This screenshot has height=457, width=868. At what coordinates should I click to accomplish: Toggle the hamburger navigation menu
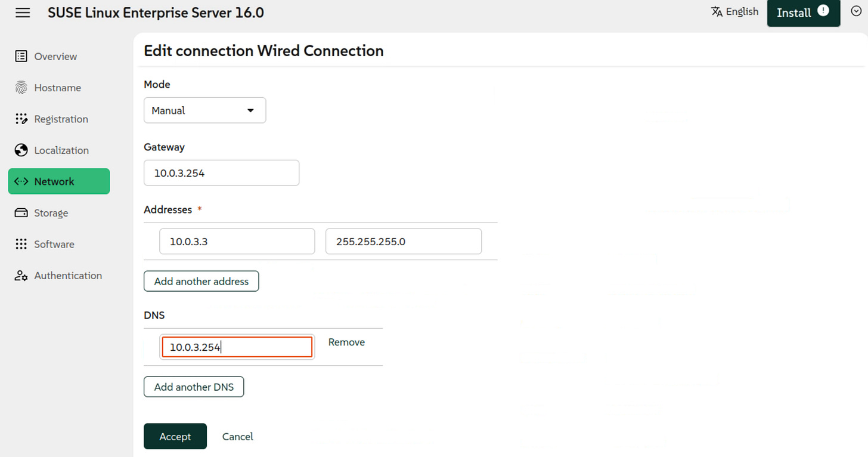pyautogui.click(x=23, y=13)
